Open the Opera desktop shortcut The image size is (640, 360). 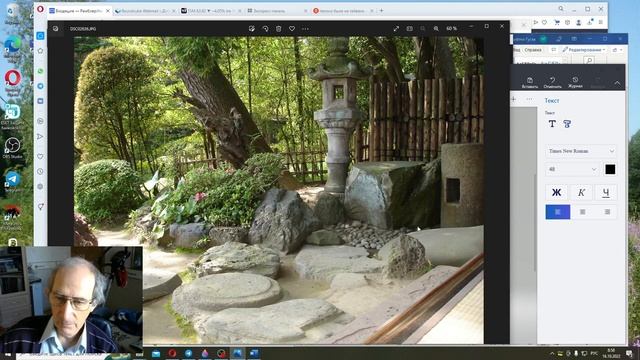pos(13,82)
